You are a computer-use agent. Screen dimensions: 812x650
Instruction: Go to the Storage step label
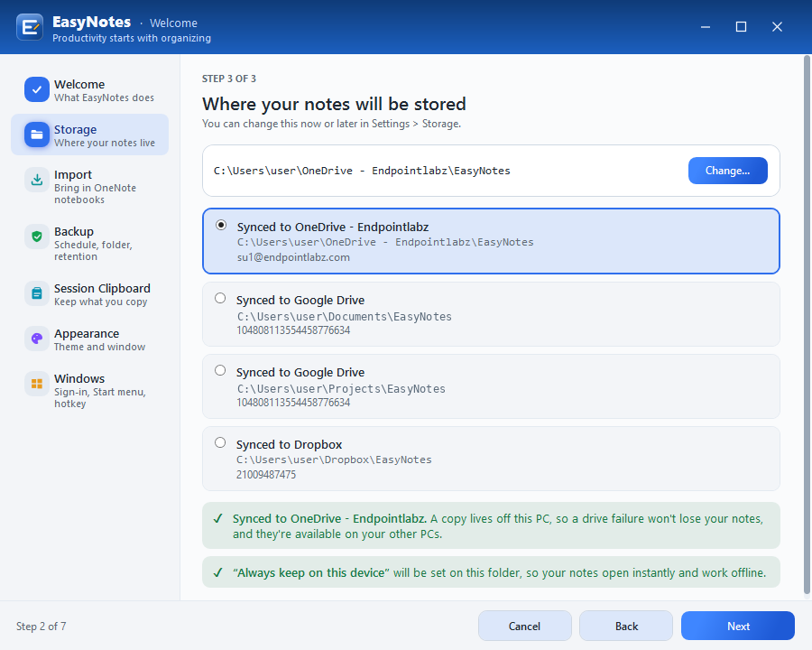click(76, 130)
